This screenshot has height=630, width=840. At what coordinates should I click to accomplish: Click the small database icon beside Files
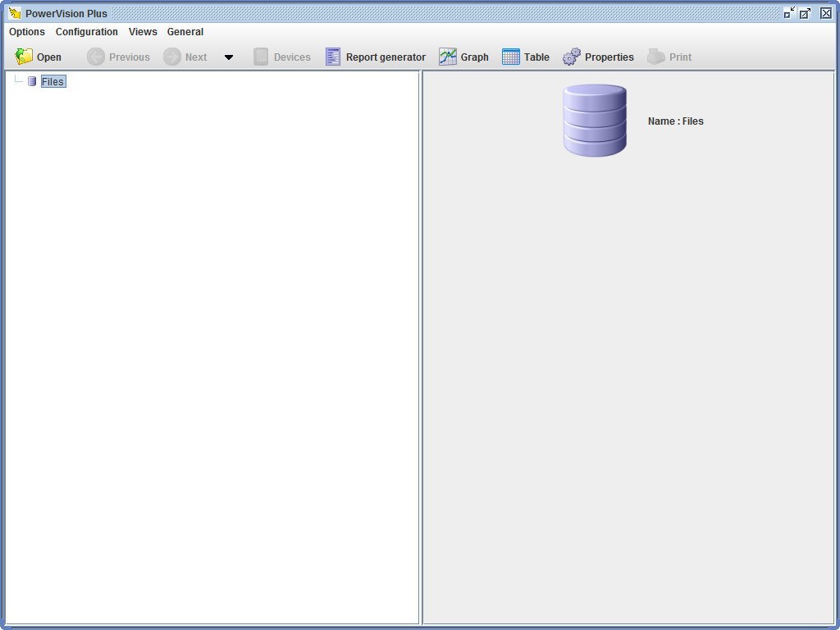tap(32, 81)
